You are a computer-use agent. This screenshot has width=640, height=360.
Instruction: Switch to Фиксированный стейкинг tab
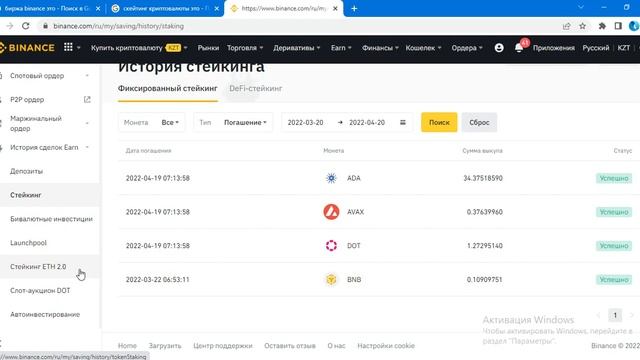click(168, 88)
